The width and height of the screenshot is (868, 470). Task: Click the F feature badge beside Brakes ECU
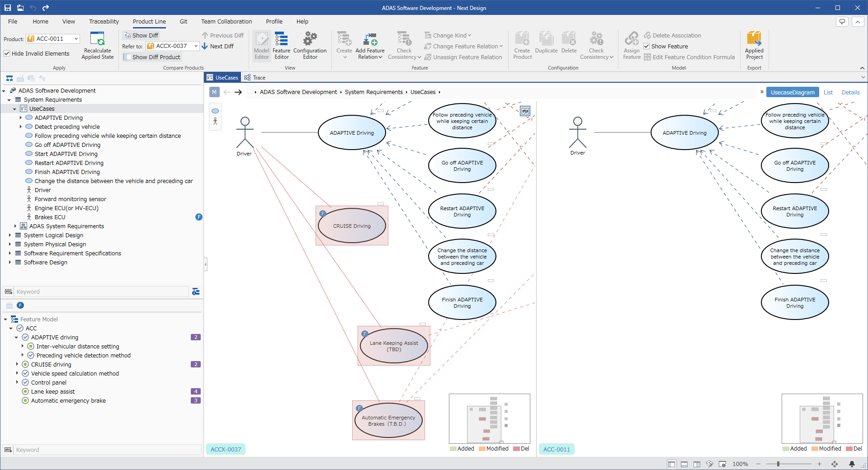click(198, 217)
